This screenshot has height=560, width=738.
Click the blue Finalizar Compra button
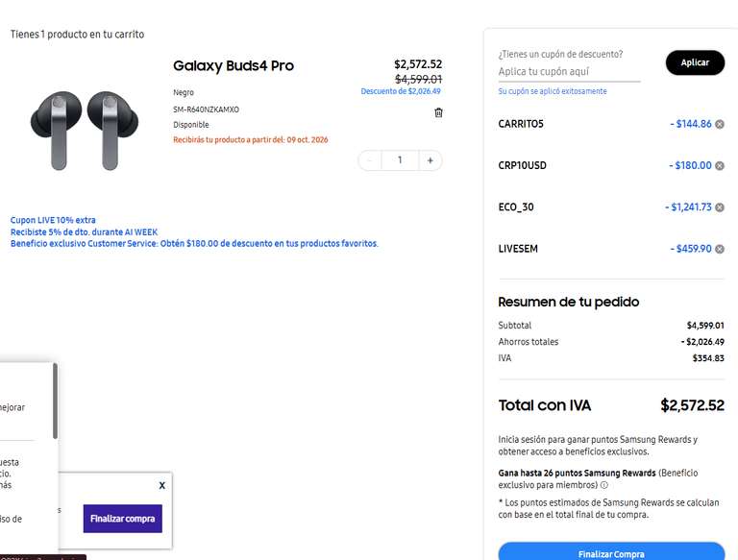[611, 552]
